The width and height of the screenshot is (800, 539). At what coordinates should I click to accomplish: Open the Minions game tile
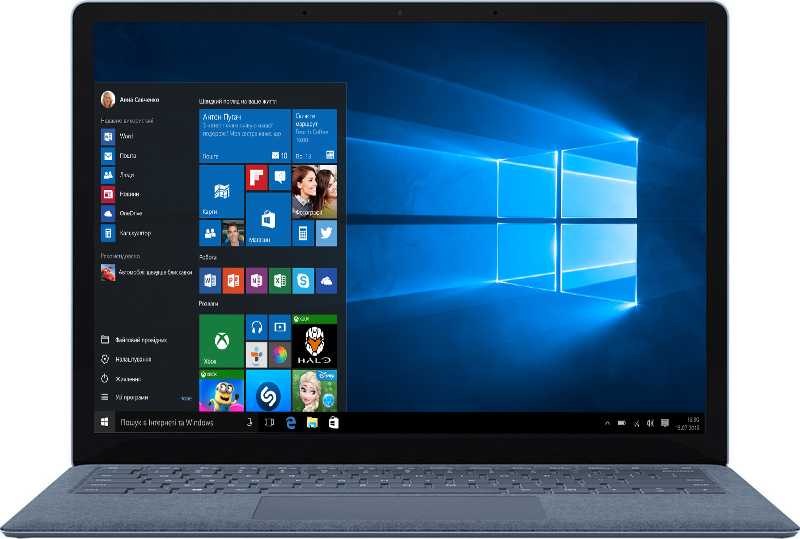click(x=221, y=391)
